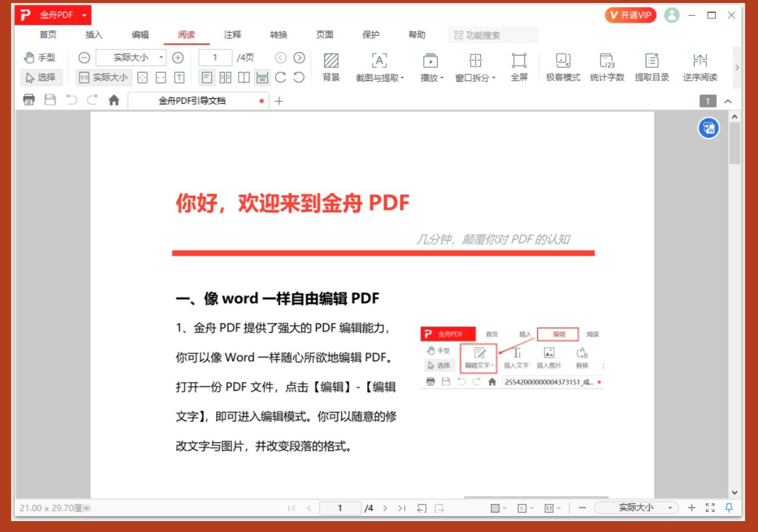
Task: Open the 页面 ribbon tab
Action: (325, 35)
